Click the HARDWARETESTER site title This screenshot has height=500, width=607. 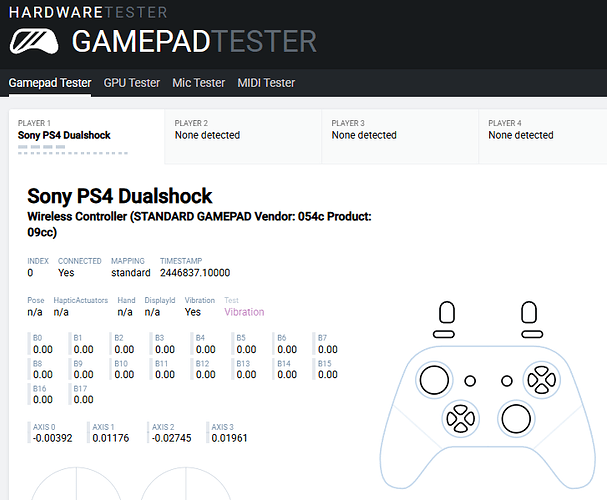click(x=88, y=12)
